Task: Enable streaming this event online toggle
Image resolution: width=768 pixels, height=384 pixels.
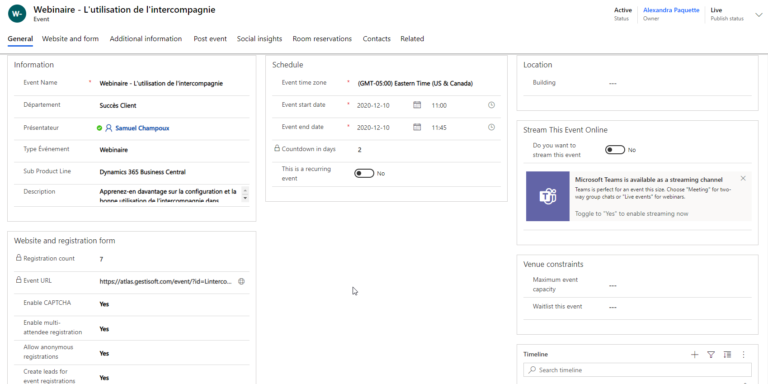Action: [615, 150]
